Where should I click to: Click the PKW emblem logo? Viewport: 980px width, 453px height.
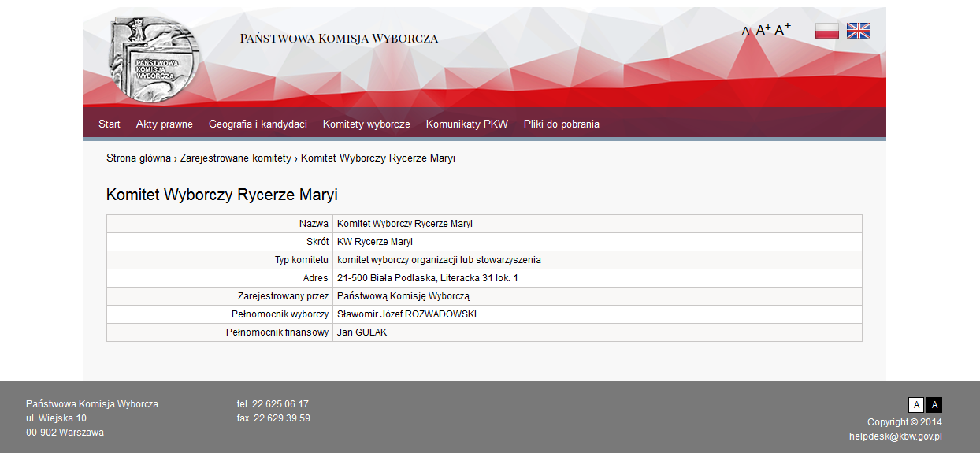pos(154,60)
